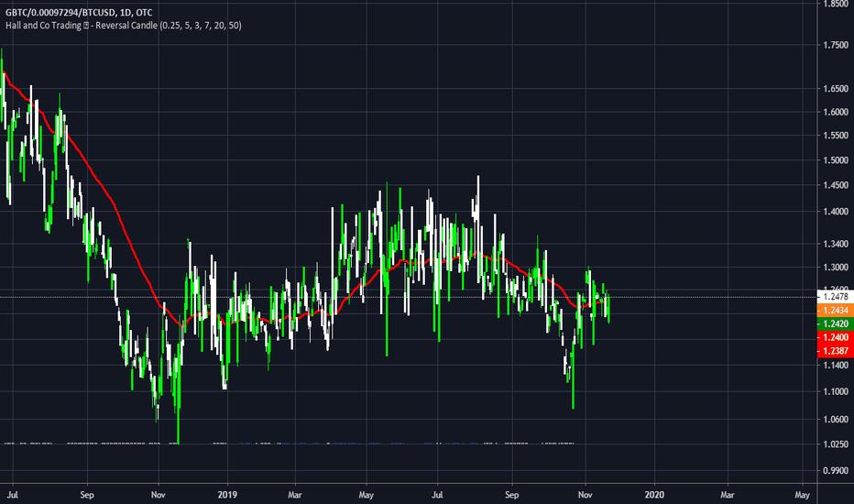This screenshot has height=504, width=854.
Task: Click the 1.0600 price axis label
Action: coord(836,419)
